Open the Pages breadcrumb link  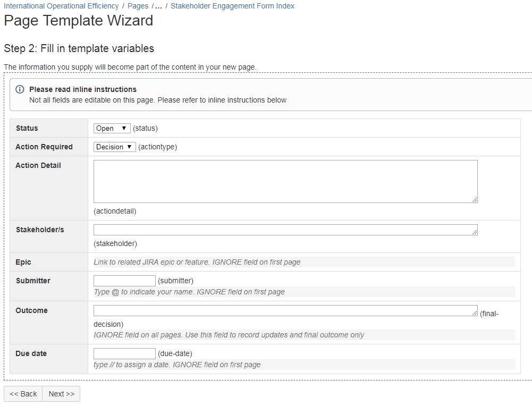point(138,6)
